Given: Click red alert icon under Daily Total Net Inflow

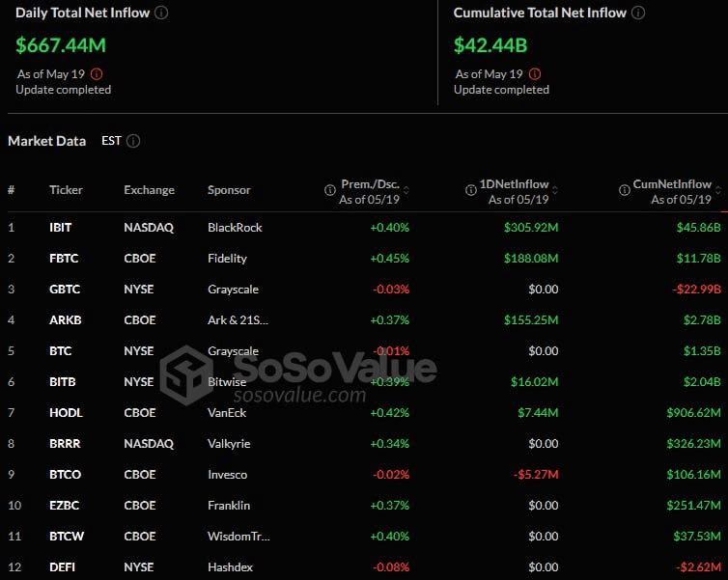Looking at the screenshot, I should coord(97,73).
